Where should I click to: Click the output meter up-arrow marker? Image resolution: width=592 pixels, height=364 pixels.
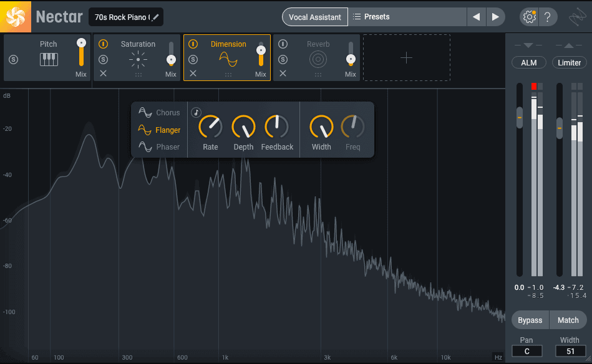(569, 45)
